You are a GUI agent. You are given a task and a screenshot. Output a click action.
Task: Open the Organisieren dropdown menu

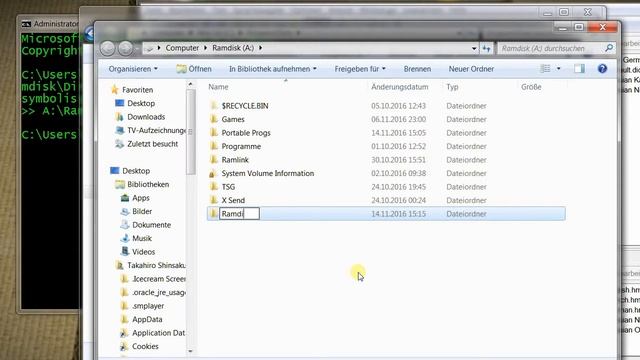(x=133, y=69)
